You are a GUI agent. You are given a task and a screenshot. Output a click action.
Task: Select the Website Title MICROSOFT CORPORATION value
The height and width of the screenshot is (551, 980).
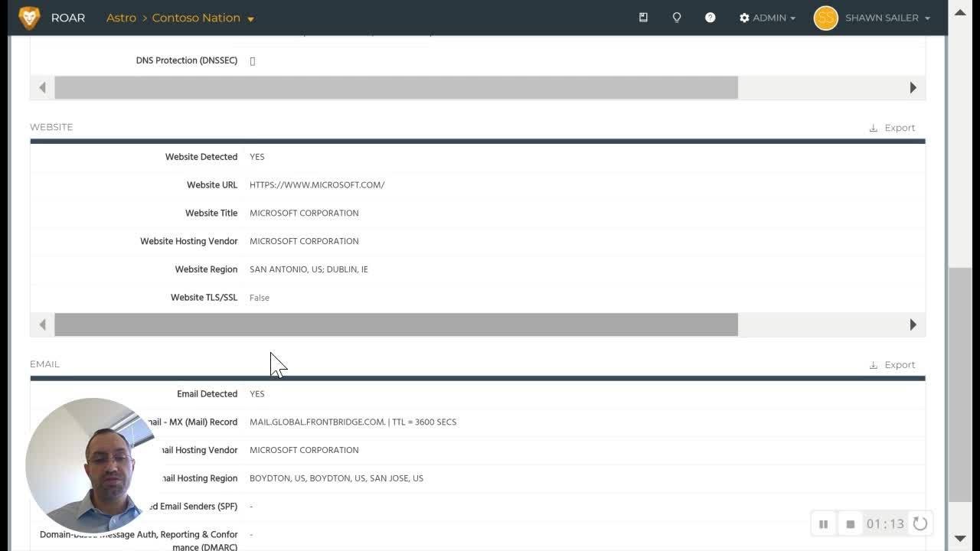[x=304, y=214]
